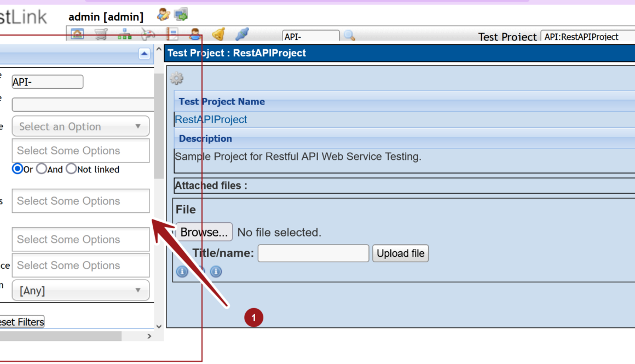Image resolution: width=635 pixels, height=364 pixels.
Task: Open the user management person icon
Action: 194,34
